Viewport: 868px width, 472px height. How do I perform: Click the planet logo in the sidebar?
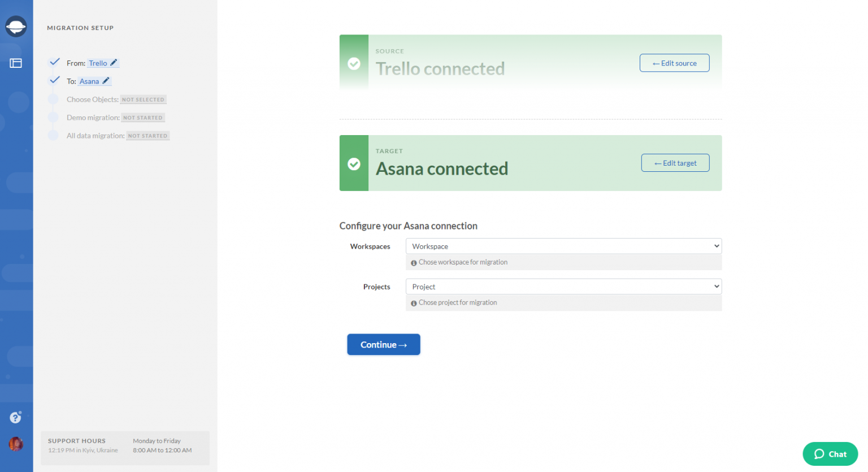[x=16, y=26]
